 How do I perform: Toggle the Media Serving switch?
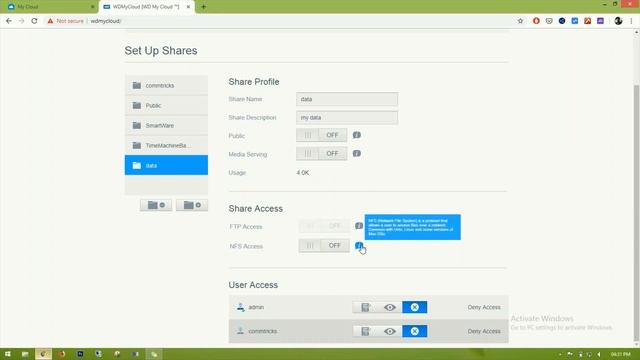click(x=322, y=153)
